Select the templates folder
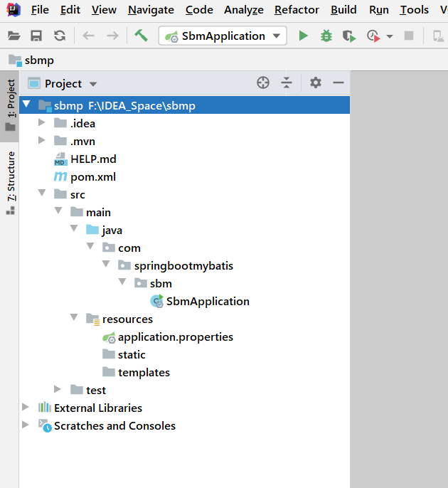 point(144,372)
